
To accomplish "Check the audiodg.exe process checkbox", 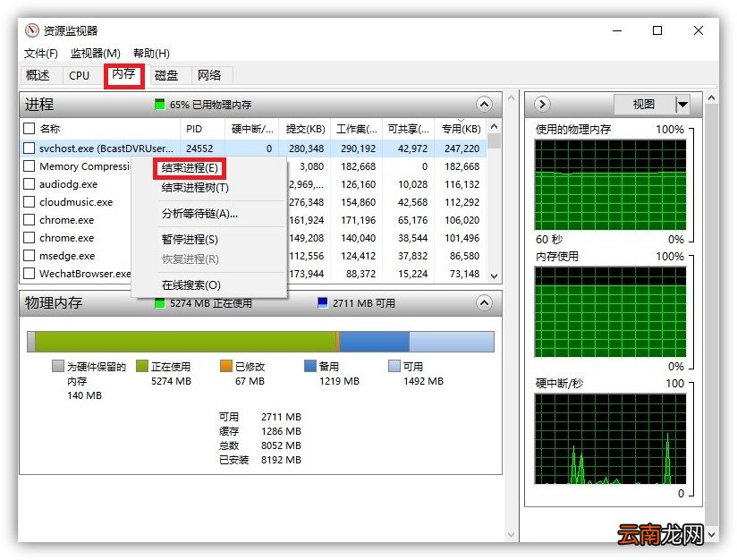I will [30, 184].
